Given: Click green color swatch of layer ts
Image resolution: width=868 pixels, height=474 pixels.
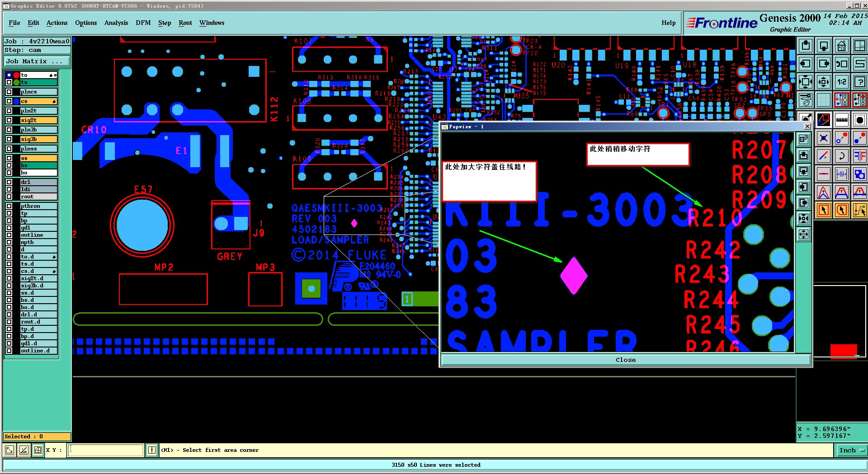Looking at the screenshot, I should coord(16,82).
